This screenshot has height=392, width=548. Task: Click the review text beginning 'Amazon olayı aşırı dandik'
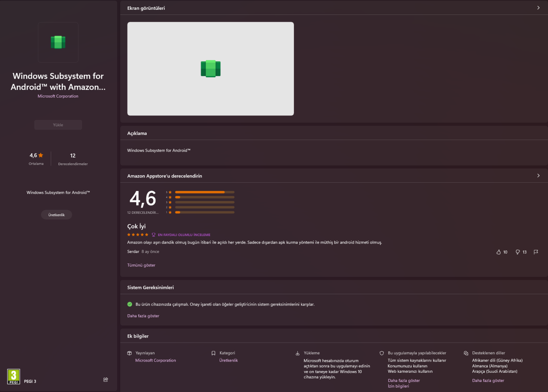coord(255,242)
